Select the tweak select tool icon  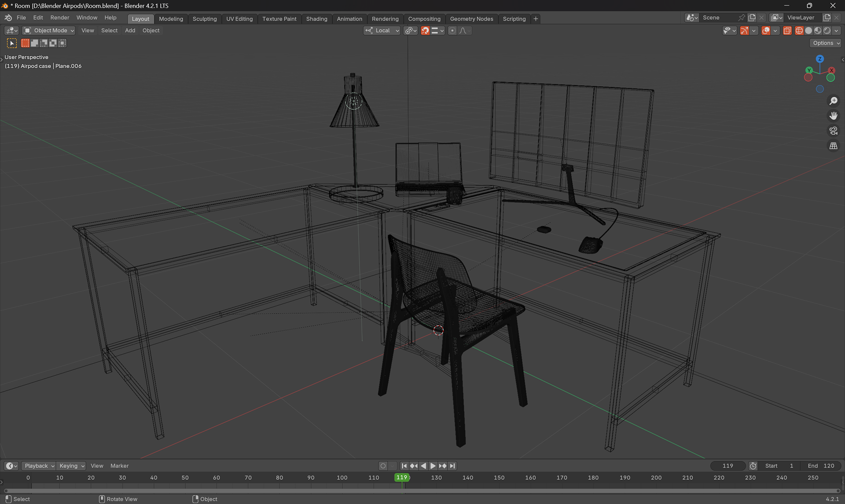tap(11, 43)
